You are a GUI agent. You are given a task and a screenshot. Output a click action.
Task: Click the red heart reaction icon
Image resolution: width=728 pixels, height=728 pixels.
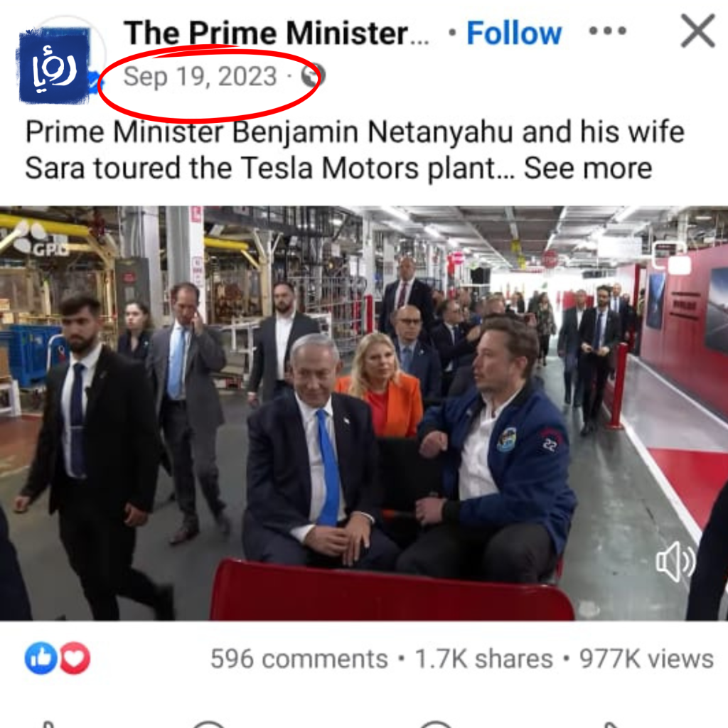(74, 658)
